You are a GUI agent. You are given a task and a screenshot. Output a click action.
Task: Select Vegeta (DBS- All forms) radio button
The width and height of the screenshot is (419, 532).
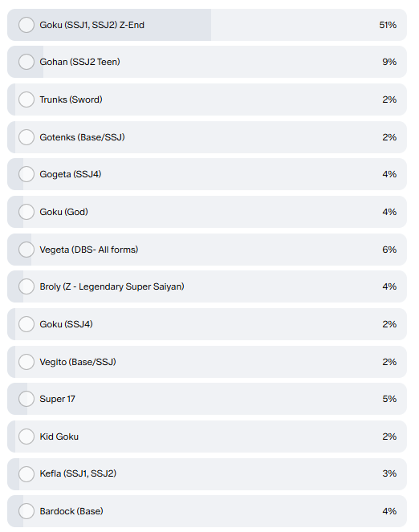(x=26, y=250)
